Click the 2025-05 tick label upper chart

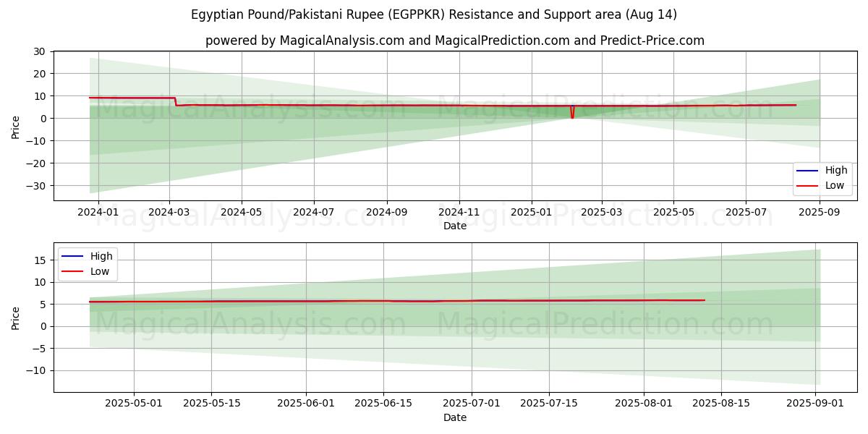click(x=673, y=212)
